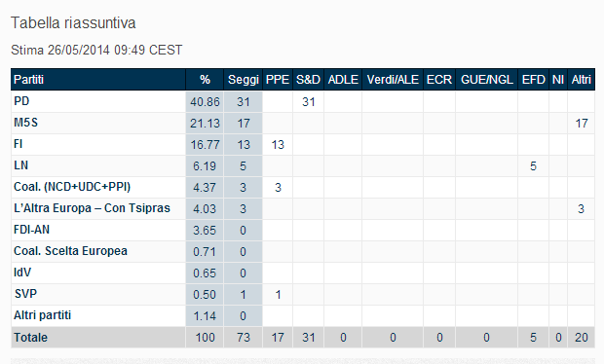Click the 'GUE/NGL' column header
Viewport: 604px width, 364px height.
point(486,80)
